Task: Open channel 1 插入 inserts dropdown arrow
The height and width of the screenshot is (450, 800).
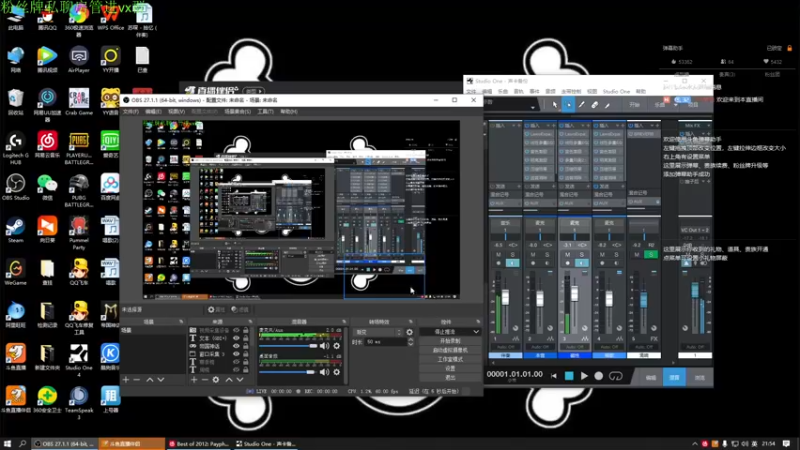Action: click(x=514, y=126)
